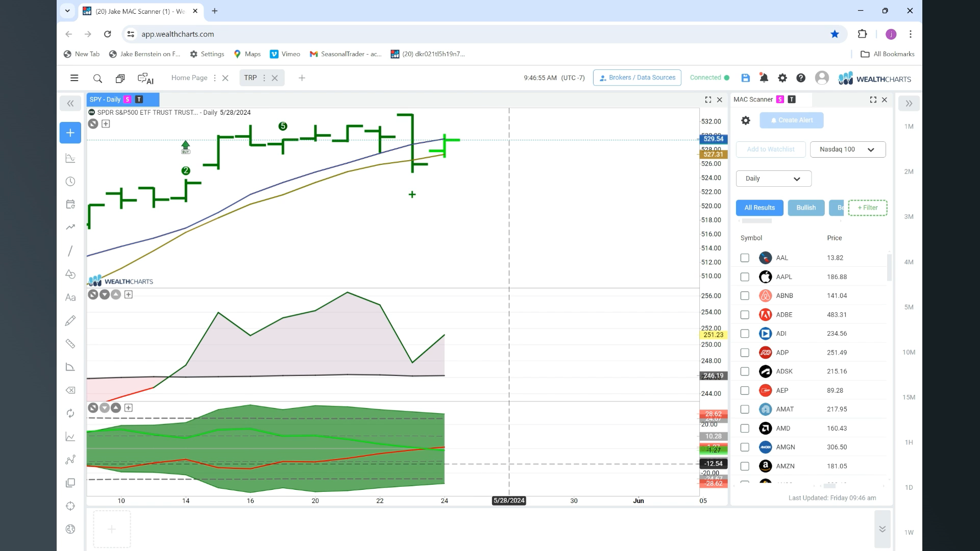Viewport: 980px width, 551px height.
Task: Switch to the Home Page tab
Action: [x=189, y=78]
